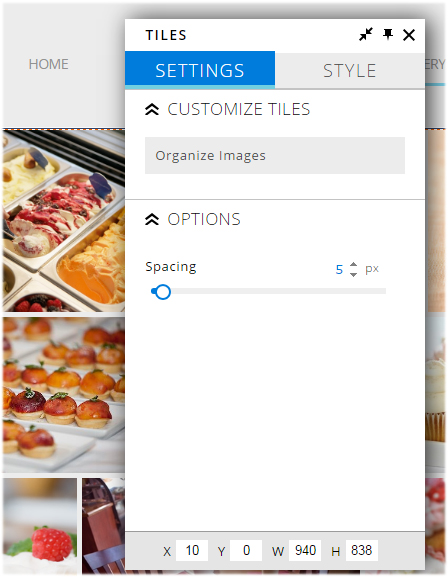Select the W width input field
The height and width of the screenshot is (577, 448).
click(305, 551)
